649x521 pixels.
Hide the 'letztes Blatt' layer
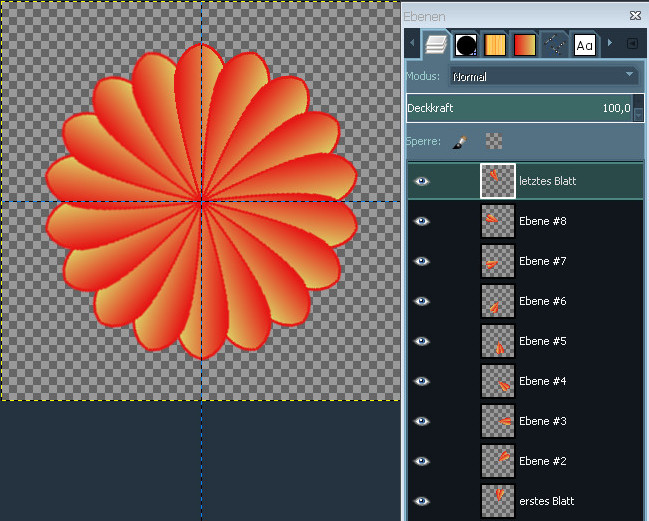click(x=422, y=181)
